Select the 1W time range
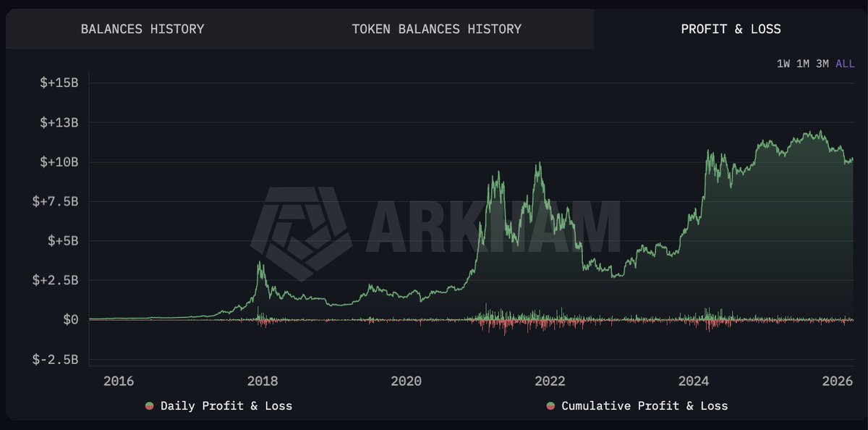This screenshot has height=430, width=868. (785, 64)
